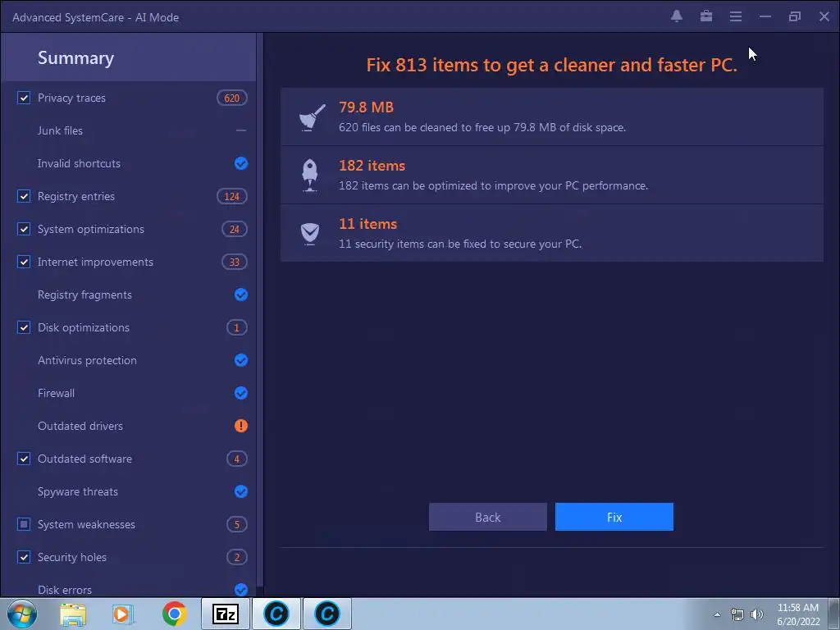Toggle the Internet improvements checkbox
Screen dimensions: 840x630
point(24,262)
